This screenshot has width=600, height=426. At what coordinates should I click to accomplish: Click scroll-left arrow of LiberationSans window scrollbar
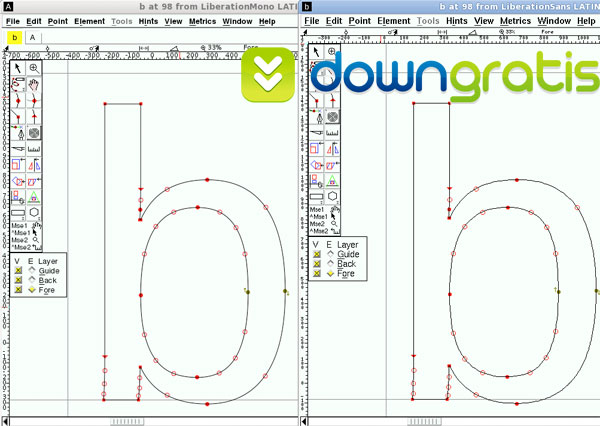(304, 422)
